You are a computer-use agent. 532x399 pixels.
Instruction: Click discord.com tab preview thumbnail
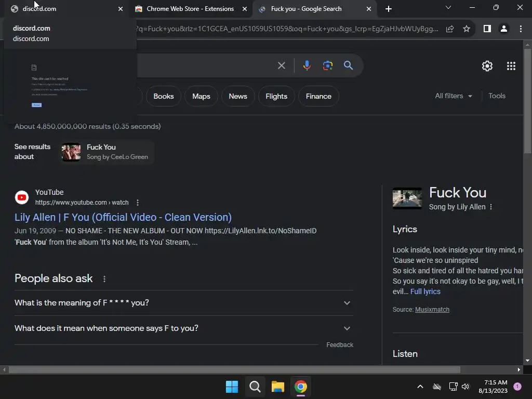tap(70, 86)
